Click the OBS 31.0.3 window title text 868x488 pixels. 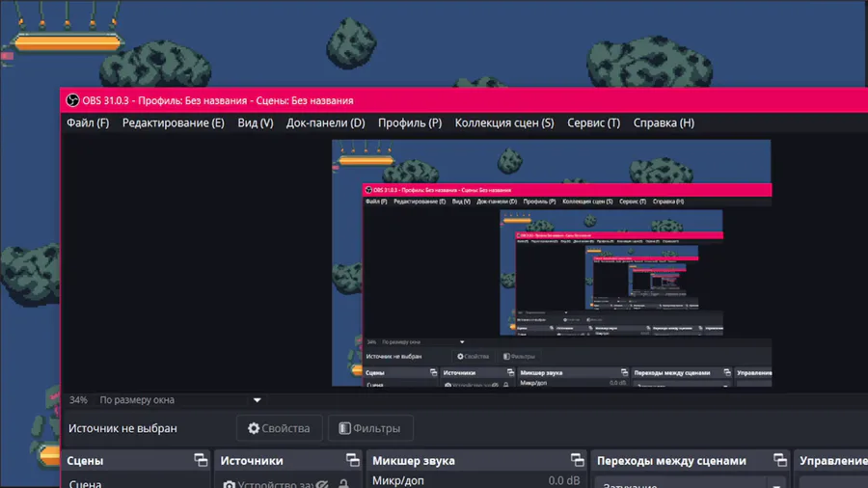(218, 100)
